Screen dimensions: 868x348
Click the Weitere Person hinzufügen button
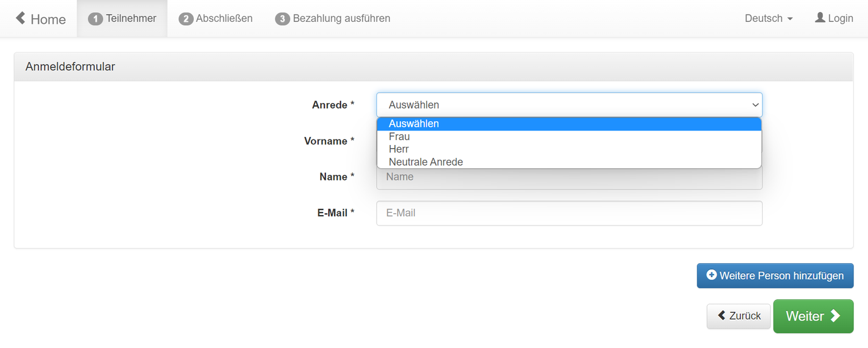[x=775, y=275]
